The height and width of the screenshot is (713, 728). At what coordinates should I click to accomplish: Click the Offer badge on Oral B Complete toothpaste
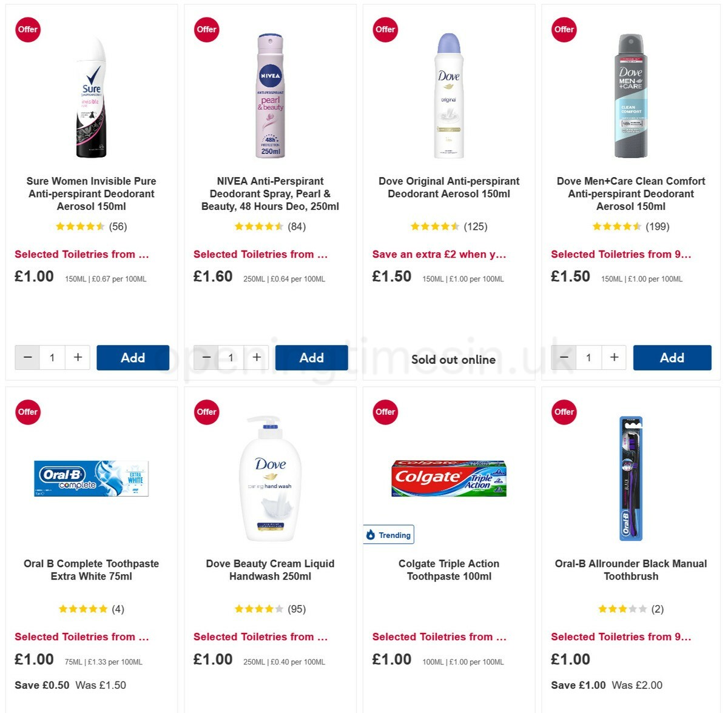coord(27,412)
